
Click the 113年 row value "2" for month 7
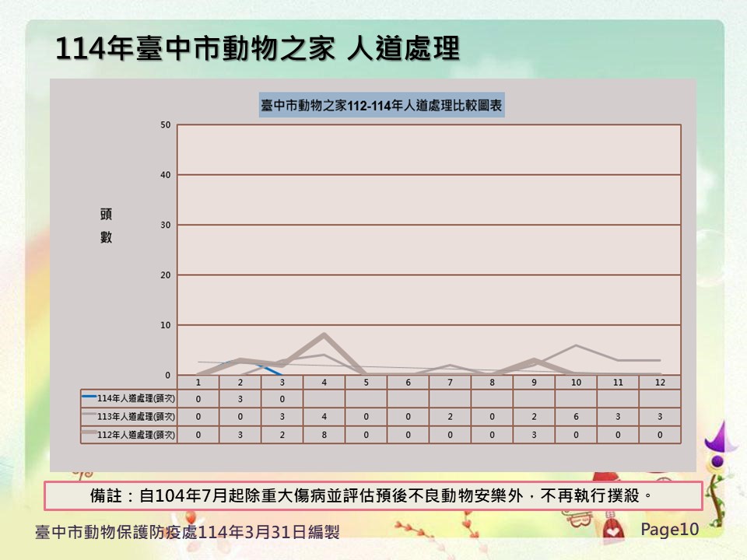(x=451, y=417)
